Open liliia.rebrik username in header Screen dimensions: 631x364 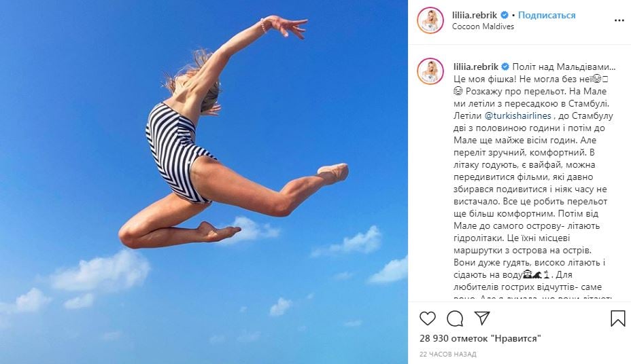coord(475,15)
